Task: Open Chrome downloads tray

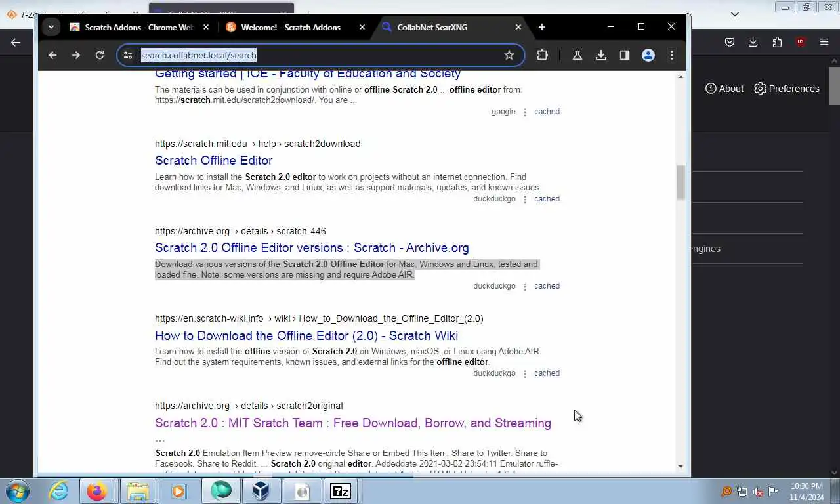Action: click(601, 55)
